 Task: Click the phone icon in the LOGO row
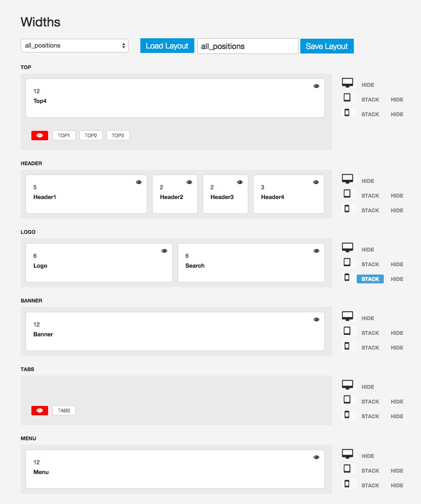(347, 277)
